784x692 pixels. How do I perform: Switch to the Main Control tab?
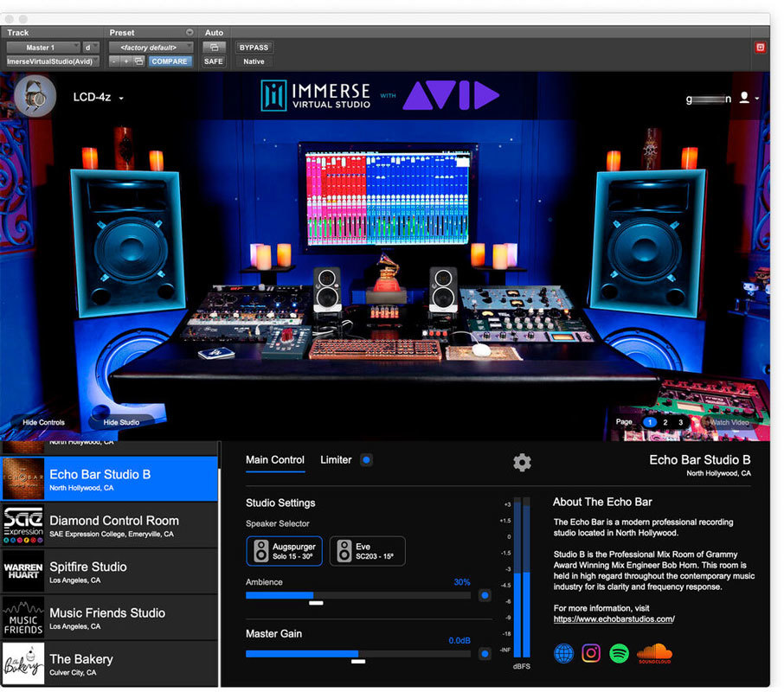tap(275, 460)
